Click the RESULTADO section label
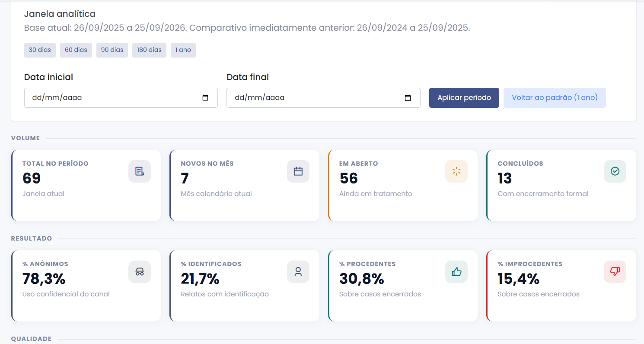 pos(32,239)
